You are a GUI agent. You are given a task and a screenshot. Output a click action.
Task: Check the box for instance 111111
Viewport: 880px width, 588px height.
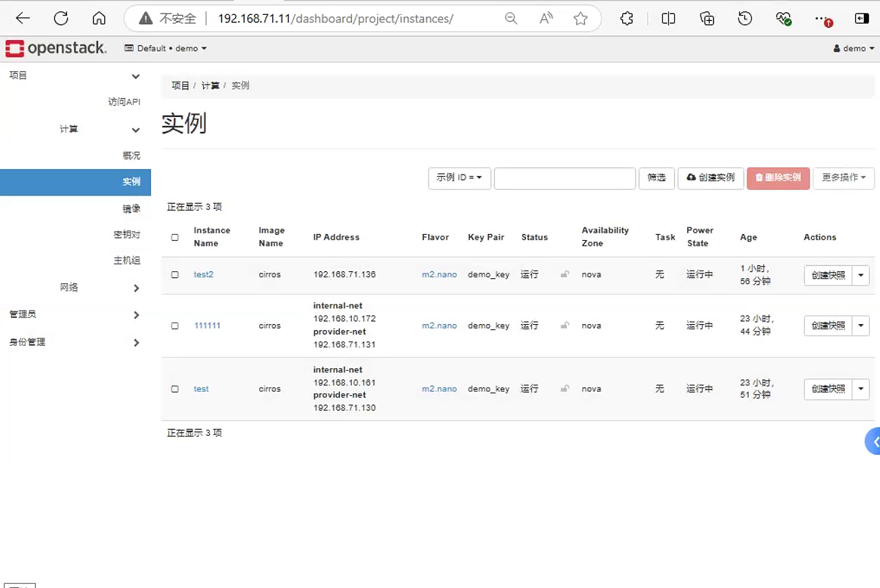point(175,325)
